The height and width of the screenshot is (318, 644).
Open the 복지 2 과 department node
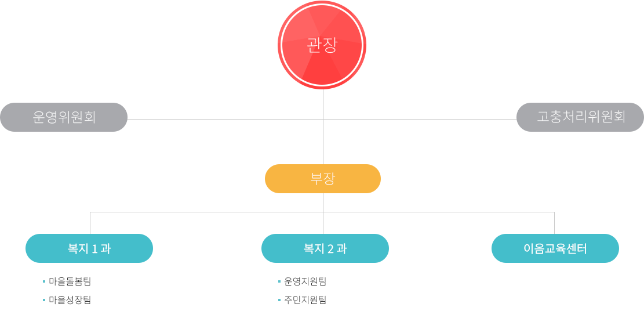pyautogui.click(x=325, y=248)
